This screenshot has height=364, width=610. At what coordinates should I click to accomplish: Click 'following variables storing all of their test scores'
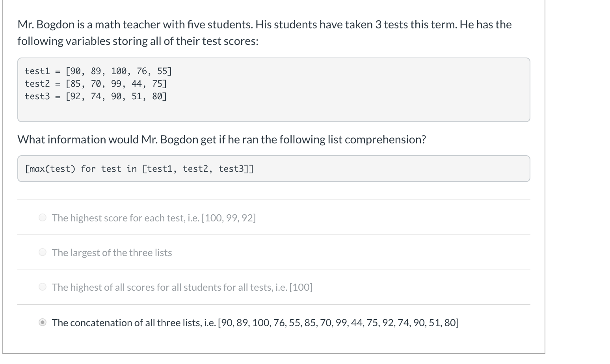[x=138, y=41]
